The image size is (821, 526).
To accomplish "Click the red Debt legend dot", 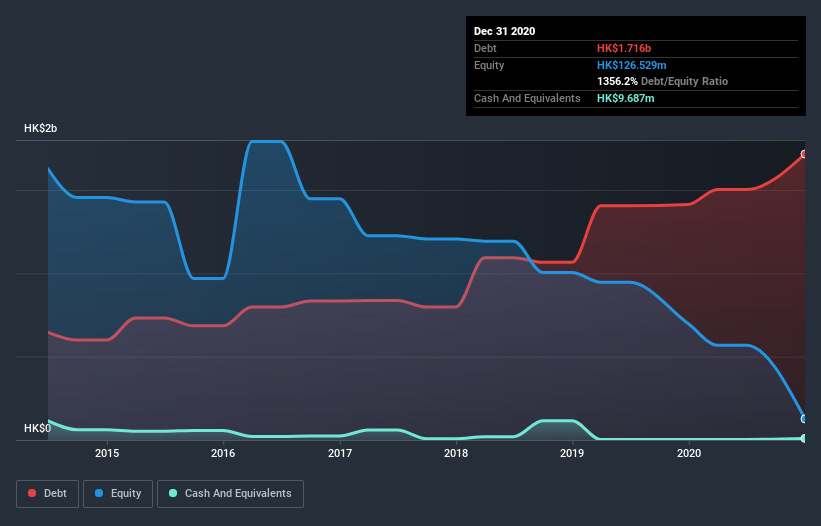I will [x=32, y=493].
